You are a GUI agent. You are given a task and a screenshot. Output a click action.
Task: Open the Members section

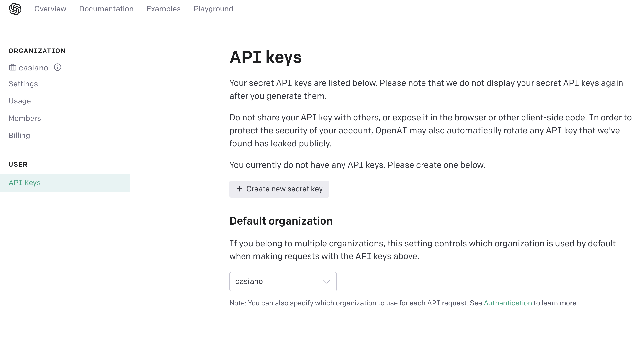click(25, 118)
